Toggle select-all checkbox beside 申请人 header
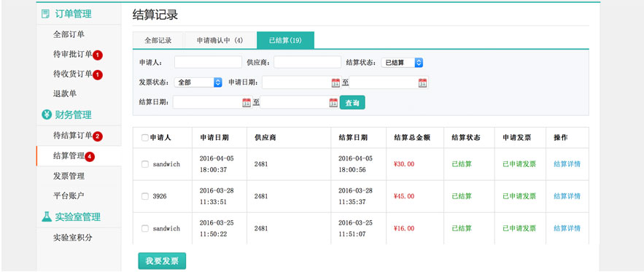 tap(144, 138)
